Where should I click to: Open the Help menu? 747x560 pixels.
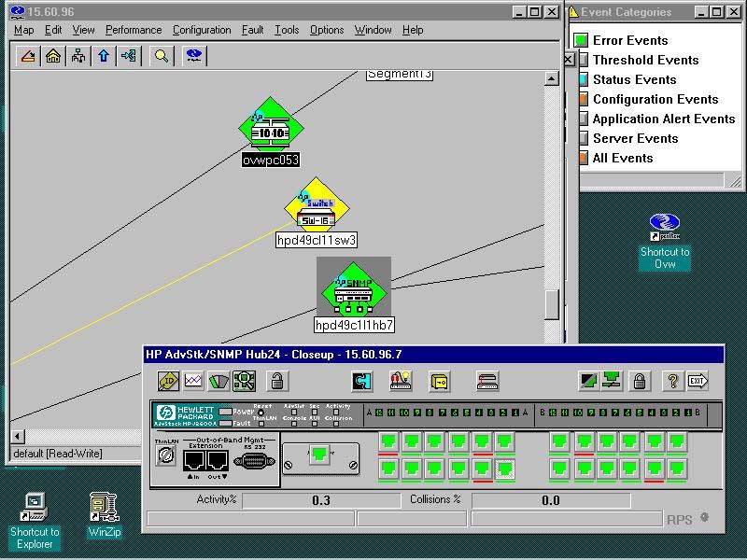click(x=413, y=30)
